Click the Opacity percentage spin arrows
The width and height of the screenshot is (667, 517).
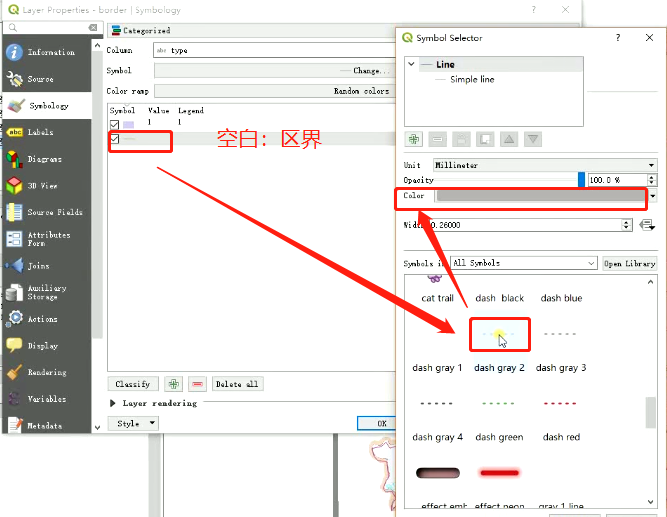coord(651,180)
